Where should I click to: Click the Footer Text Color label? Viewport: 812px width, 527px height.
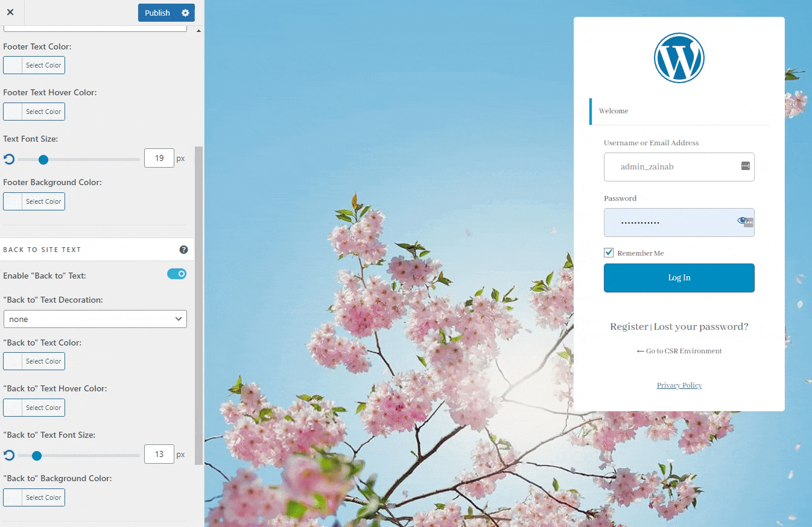37,46
